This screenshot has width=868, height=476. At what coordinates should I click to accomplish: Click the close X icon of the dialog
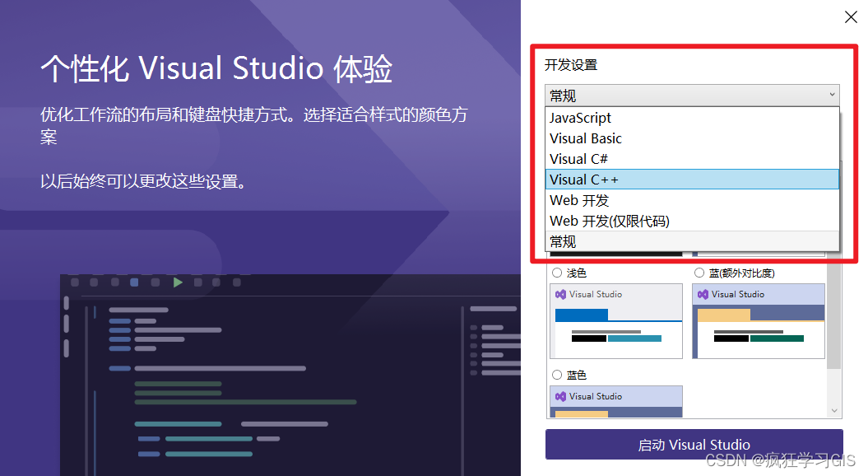(x=851, y=16)
